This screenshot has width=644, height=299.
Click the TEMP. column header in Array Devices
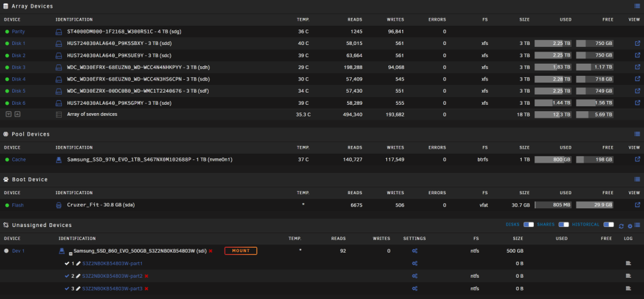click(x=303, y=20)
